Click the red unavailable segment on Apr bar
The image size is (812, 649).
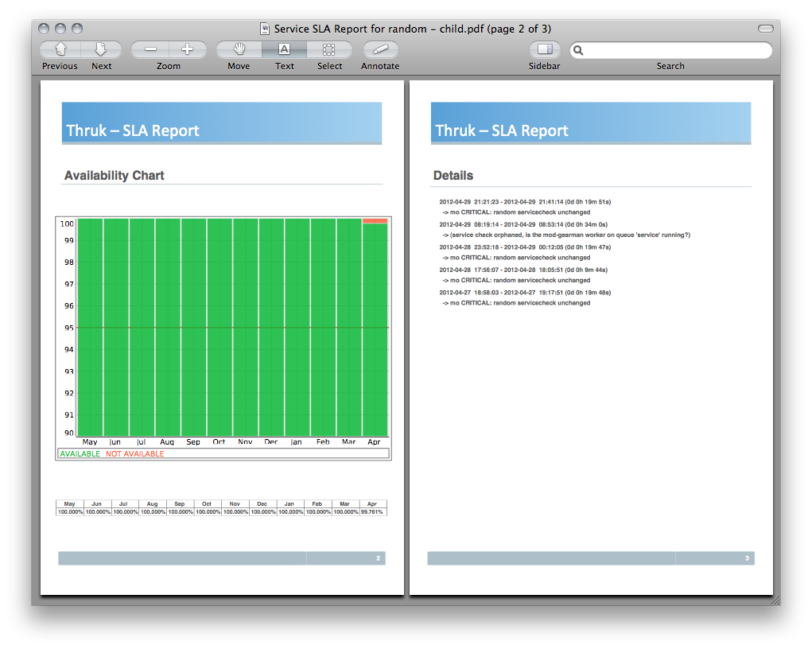pos(375,221)
